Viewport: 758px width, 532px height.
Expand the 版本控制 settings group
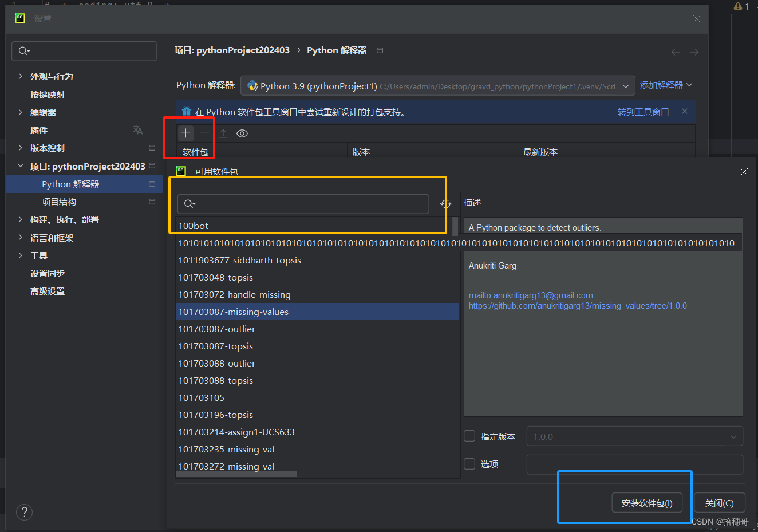coord(21,148)
